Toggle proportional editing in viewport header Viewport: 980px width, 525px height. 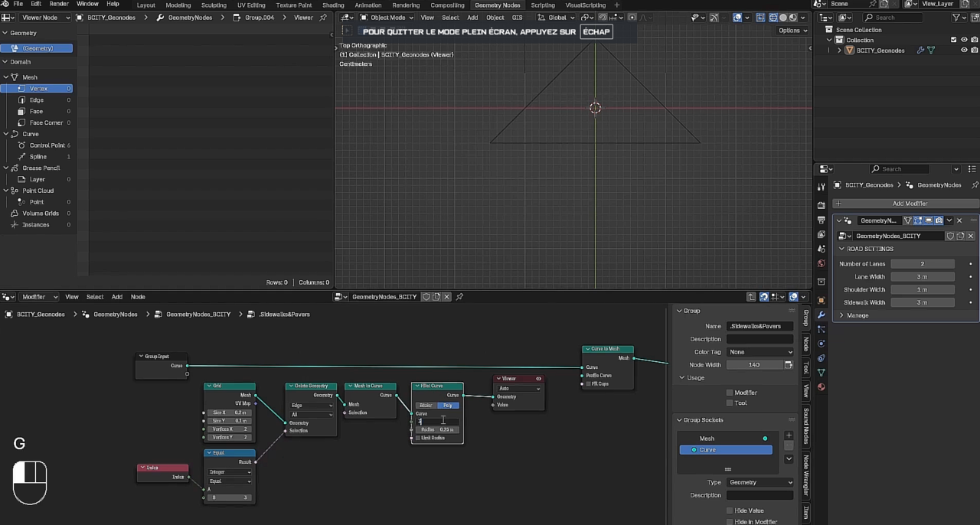(x=632, y=18)
